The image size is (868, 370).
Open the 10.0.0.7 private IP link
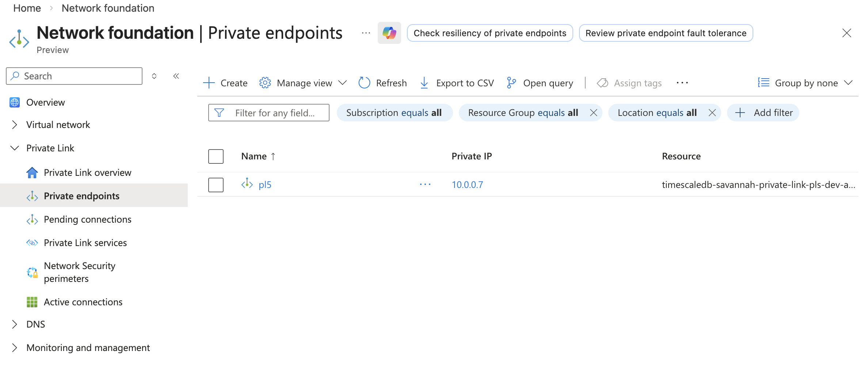(x=467, y=185)
